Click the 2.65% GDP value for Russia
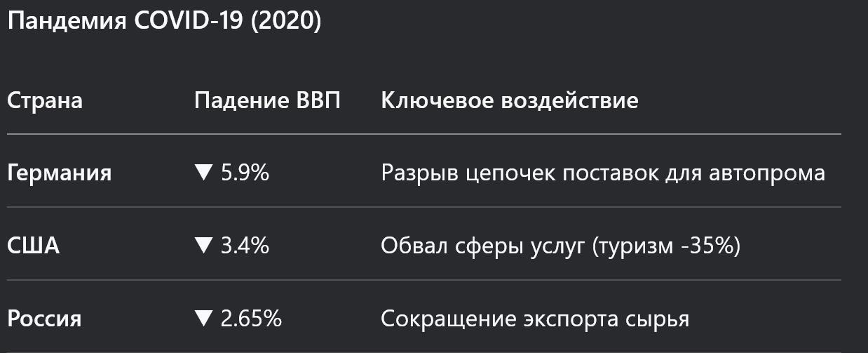Viewport: 868px width, 353px height. tap(251, 319)
